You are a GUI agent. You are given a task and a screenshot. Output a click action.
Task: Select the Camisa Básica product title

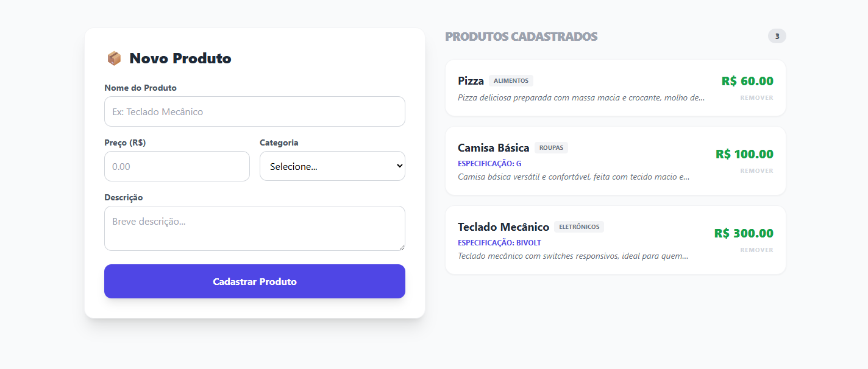[493, 148]
